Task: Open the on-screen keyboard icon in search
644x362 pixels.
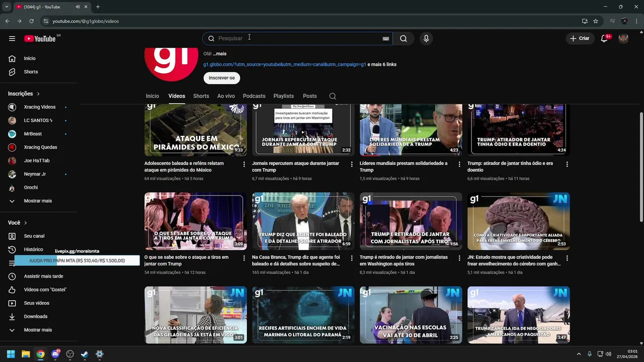Action: tap(386, 39)
